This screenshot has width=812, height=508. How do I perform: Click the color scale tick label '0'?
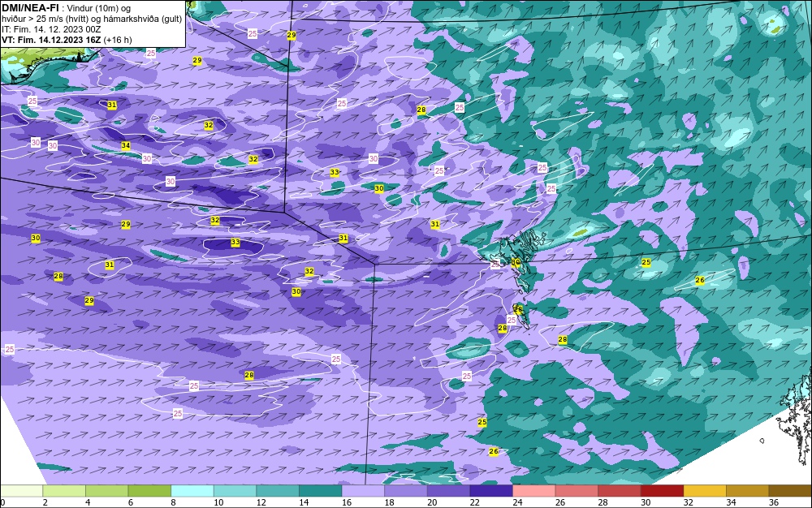pos(2,502)
